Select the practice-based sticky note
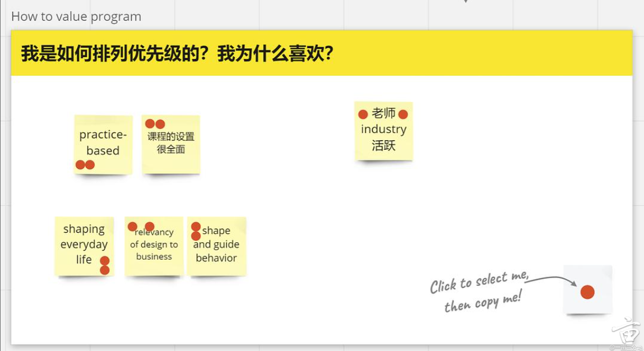644x351 pixels. pos(103,142)
